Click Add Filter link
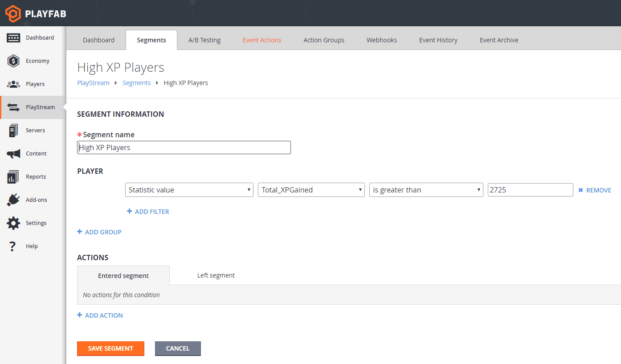Screen dimensions: 621x364 [148, 212]
